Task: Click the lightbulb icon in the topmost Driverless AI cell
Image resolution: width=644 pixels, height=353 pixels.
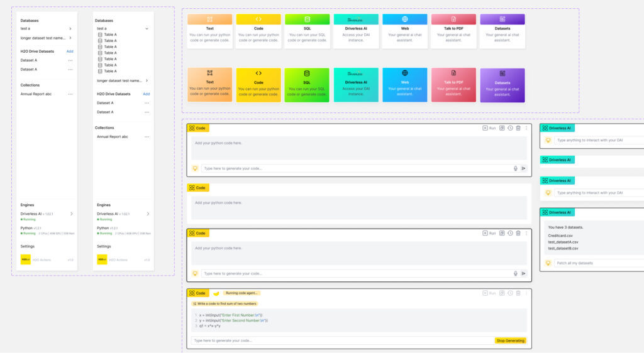Action: (548, 140)
